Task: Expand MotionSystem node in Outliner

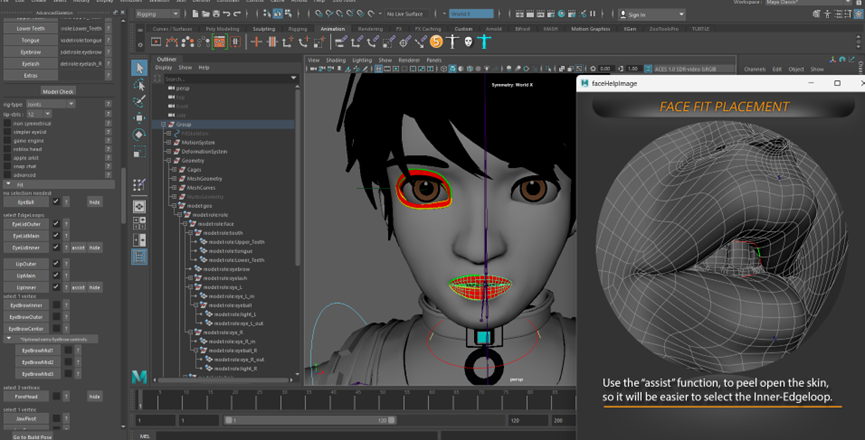Action: pos(169,142)
